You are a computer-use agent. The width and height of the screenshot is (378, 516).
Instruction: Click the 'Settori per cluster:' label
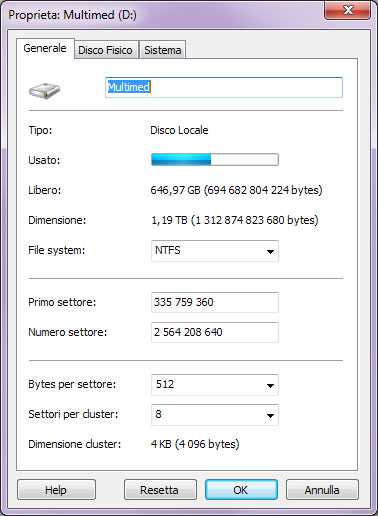click(x=73, y=414)
